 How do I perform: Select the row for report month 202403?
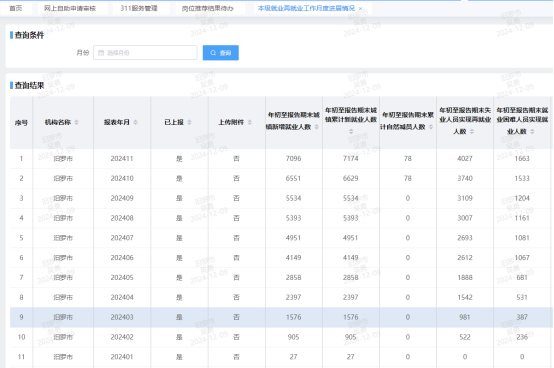point(281,317)
